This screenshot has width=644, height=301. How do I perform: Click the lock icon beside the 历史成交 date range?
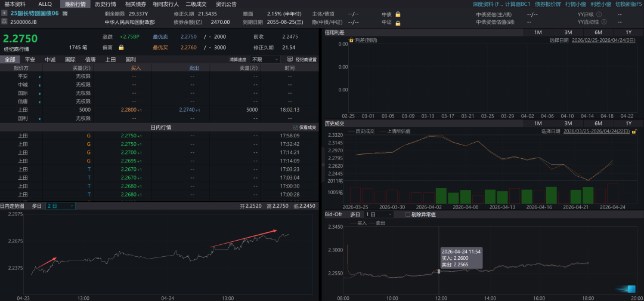(x=634, y=131)
